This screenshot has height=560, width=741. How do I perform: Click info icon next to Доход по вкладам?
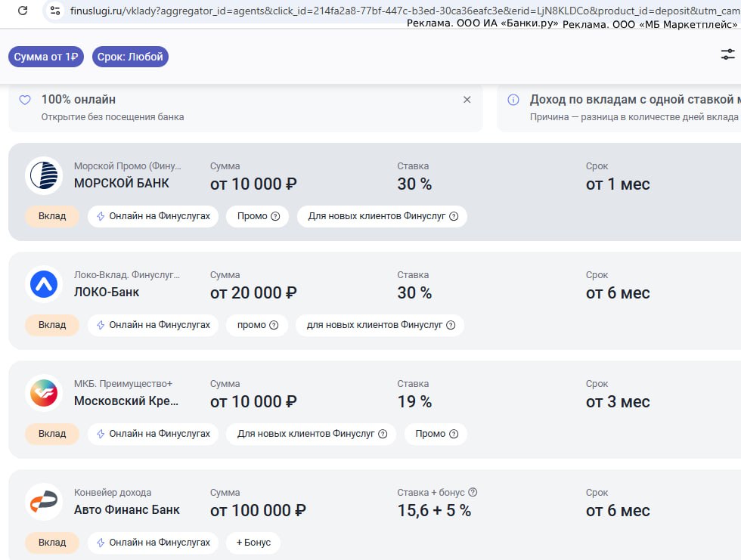pyautogui.click(x=513, y=100)
